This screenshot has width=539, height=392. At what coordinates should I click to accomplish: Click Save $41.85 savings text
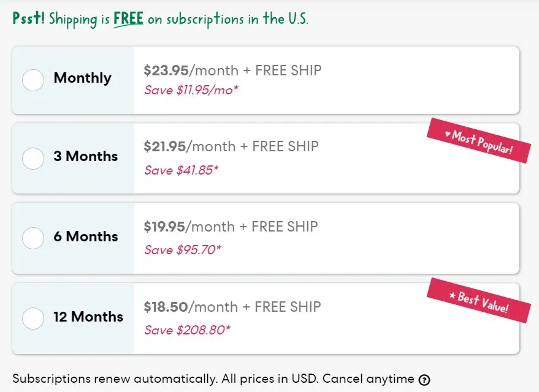(181, 170)
